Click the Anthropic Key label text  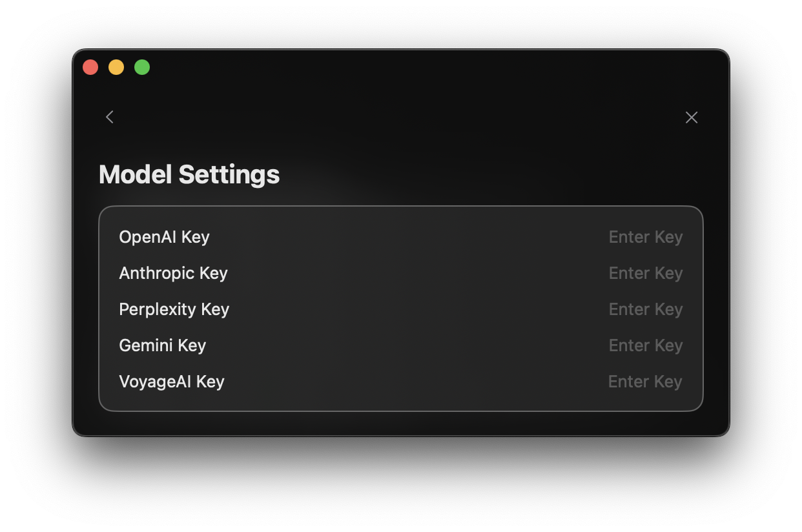pos(173,273)
